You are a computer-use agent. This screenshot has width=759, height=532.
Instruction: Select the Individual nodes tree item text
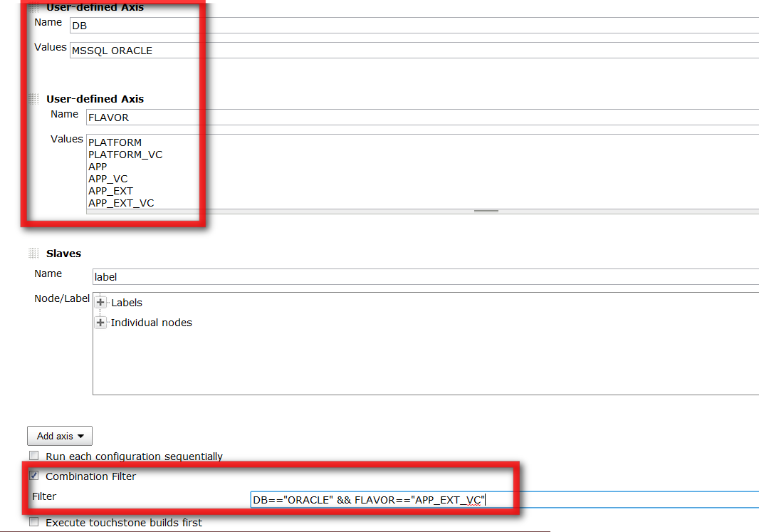[152, 323]
